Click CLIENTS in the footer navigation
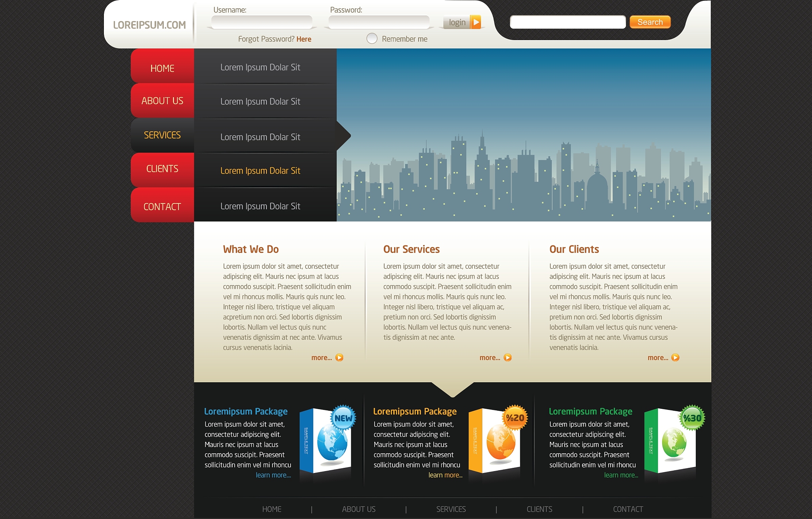The width and height of the screenshot is (812, 519). (x=539, y=509)
